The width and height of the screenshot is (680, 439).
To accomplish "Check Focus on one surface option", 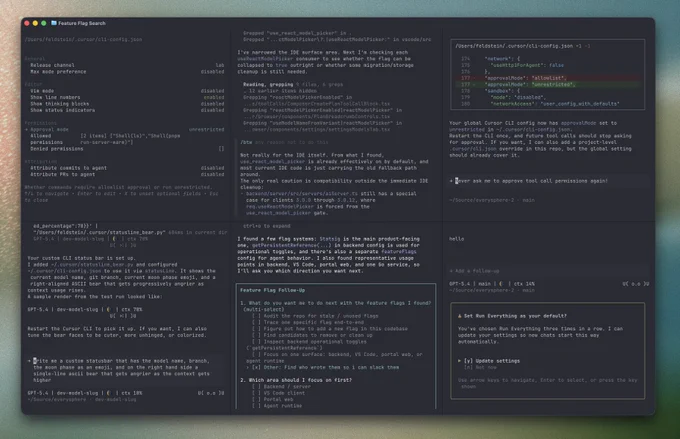I will click(x=256, y=354).
